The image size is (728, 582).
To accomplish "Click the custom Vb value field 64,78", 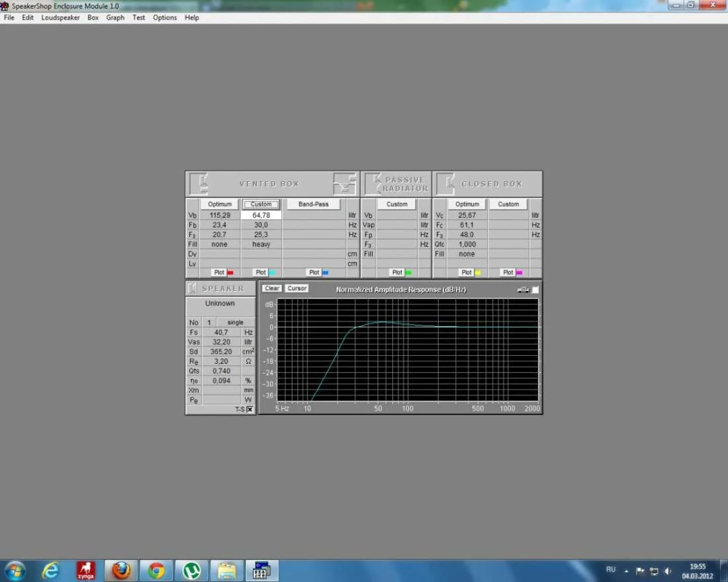I will (261, 215).
